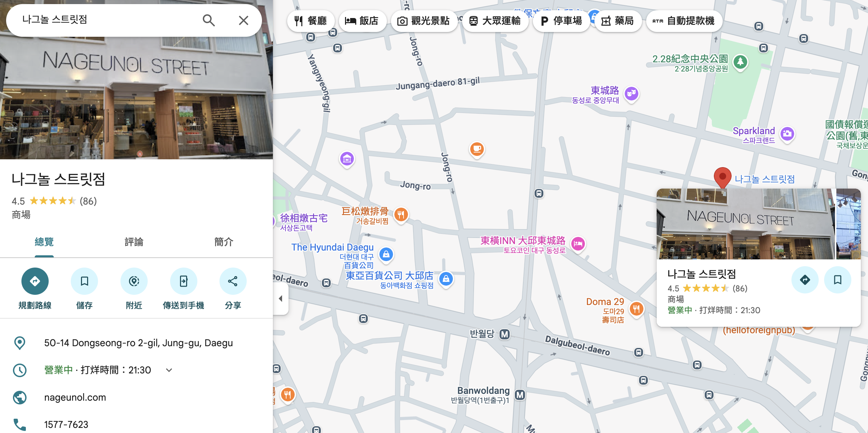Switch to the 評論 reviews tab
The height and width of the screenshot is (433, 868).
(x=134, y=242)
